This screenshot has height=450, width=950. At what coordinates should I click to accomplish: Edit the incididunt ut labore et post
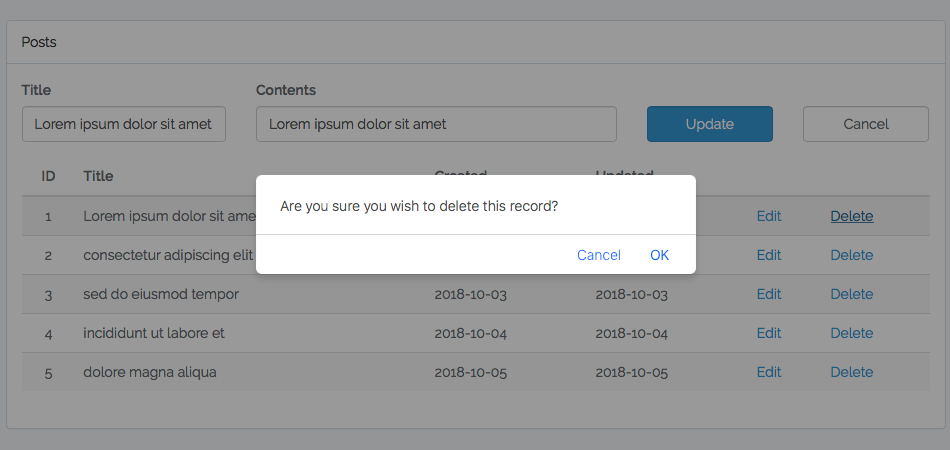tap(769, 333)
